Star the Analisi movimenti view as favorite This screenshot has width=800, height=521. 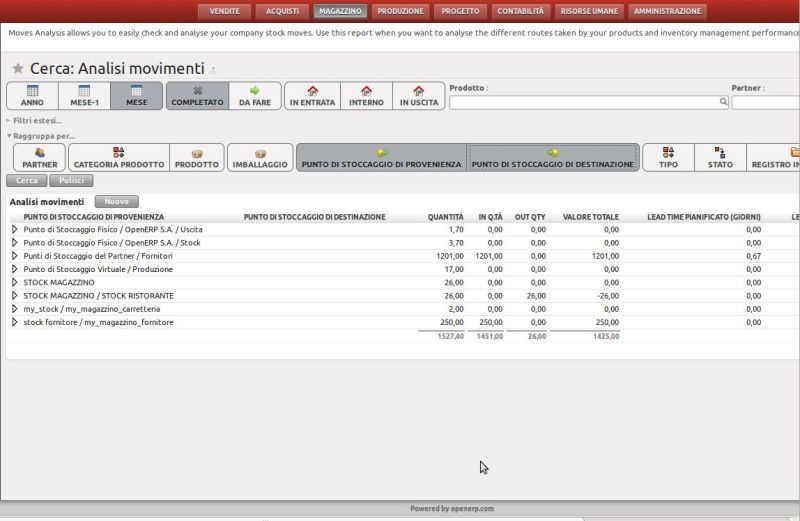click(18, 68)
